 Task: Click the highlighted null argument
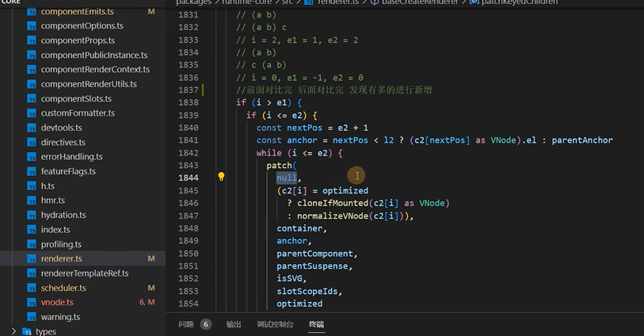[287, 178]
